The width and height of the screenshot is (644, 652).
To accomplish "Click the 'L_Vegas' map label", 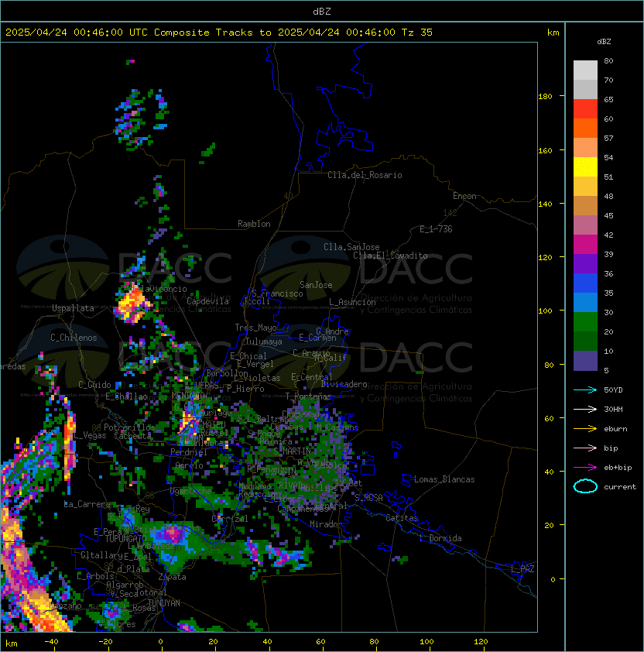I will pos(90,435).
